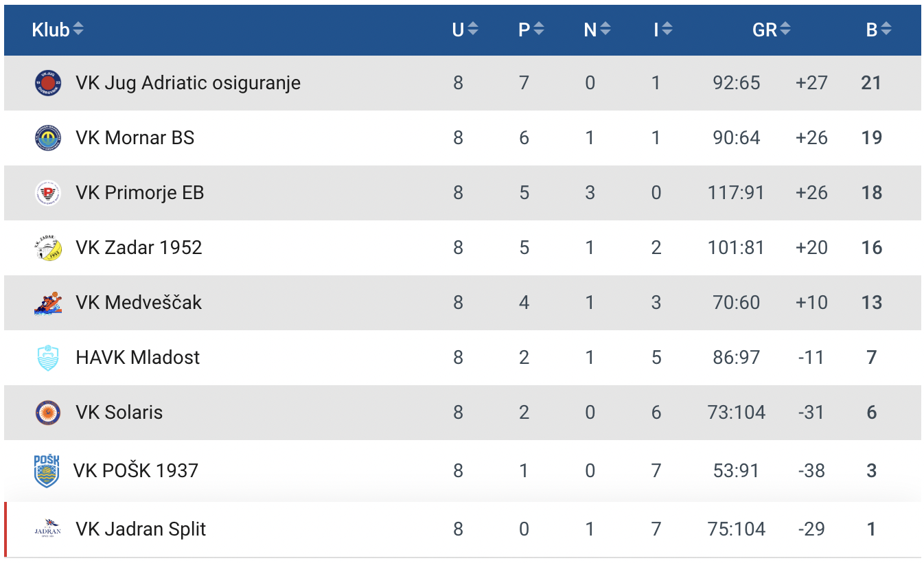Open the VK Zadar 1952 team link
This screenshot has height=563, width=924.
(139, 248)
